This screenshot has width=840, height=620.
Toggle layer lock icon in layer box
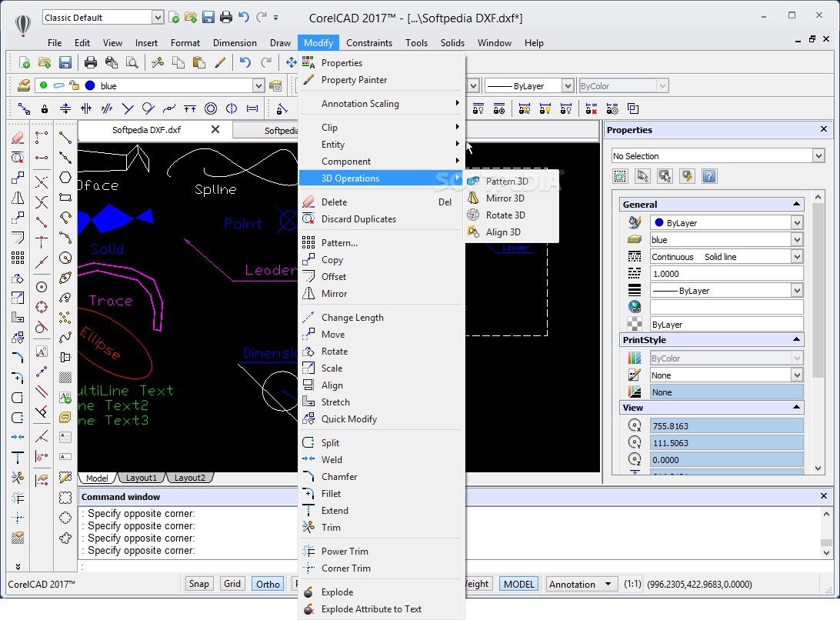tap(75, 85)
